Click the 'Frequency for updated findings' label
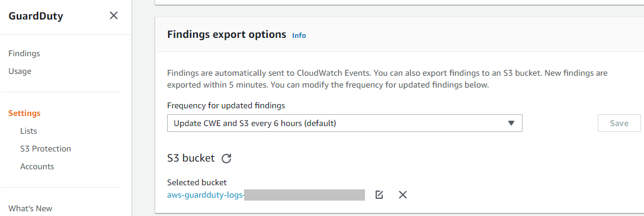 click(226, 105)
